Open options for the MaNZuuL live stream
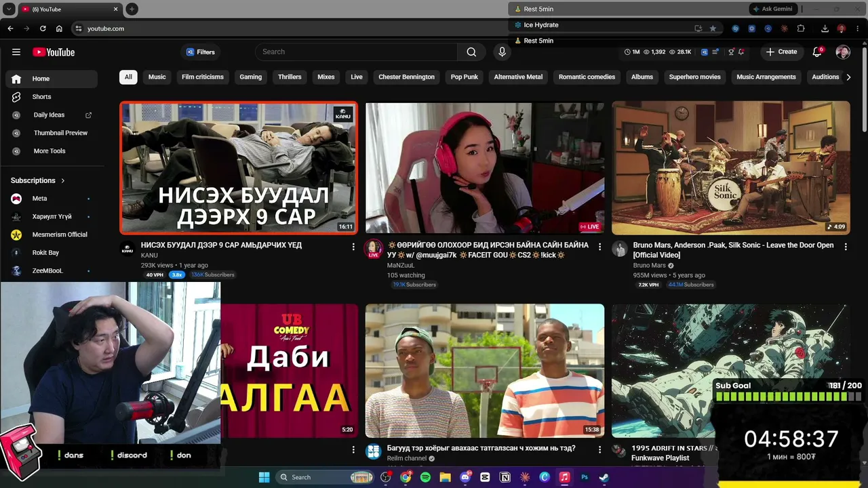Viewport: 868px width, 488px height. pos(599,247)
